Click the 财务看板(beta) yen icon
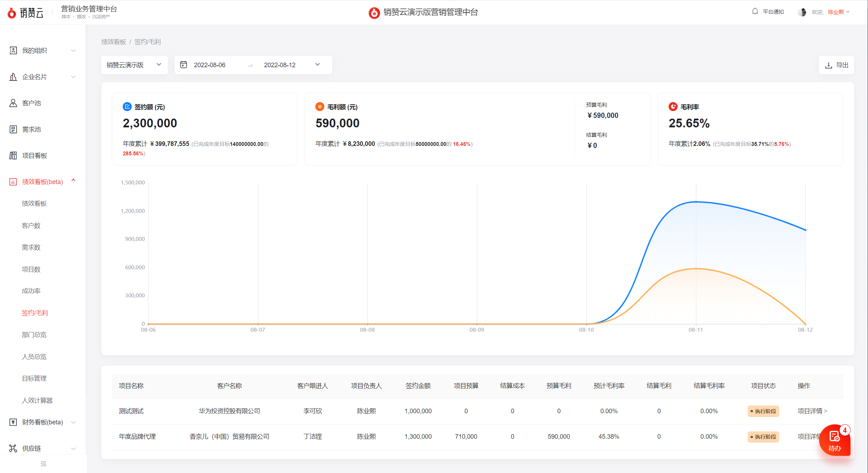 (13, 422)
